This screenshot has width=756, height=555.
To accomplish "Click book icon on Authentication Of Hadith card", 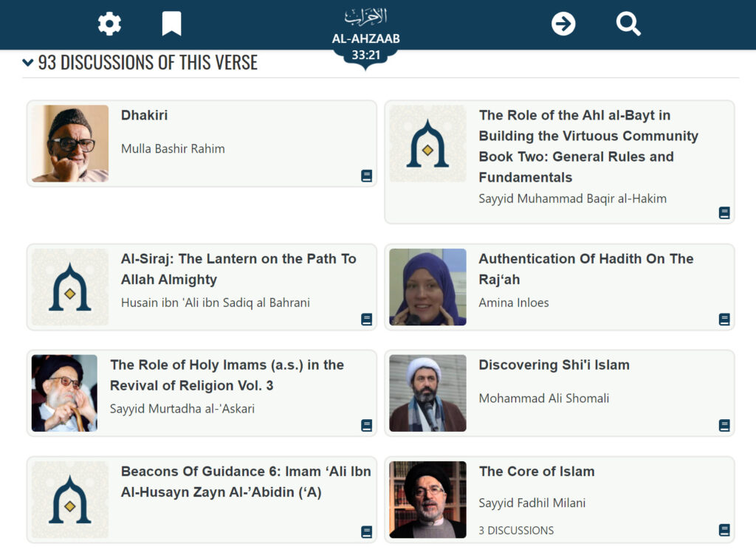I will (724, 320).
